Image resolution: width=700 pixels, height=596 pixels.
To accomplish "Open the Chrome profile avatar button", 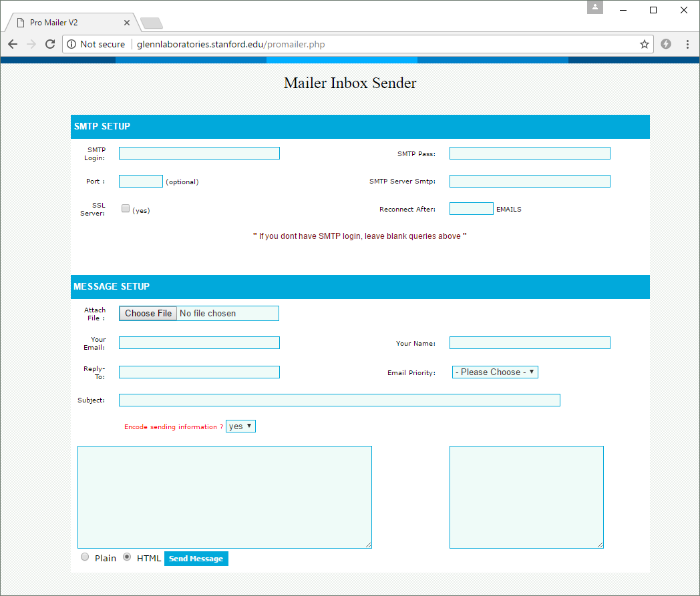I will 595,7.
